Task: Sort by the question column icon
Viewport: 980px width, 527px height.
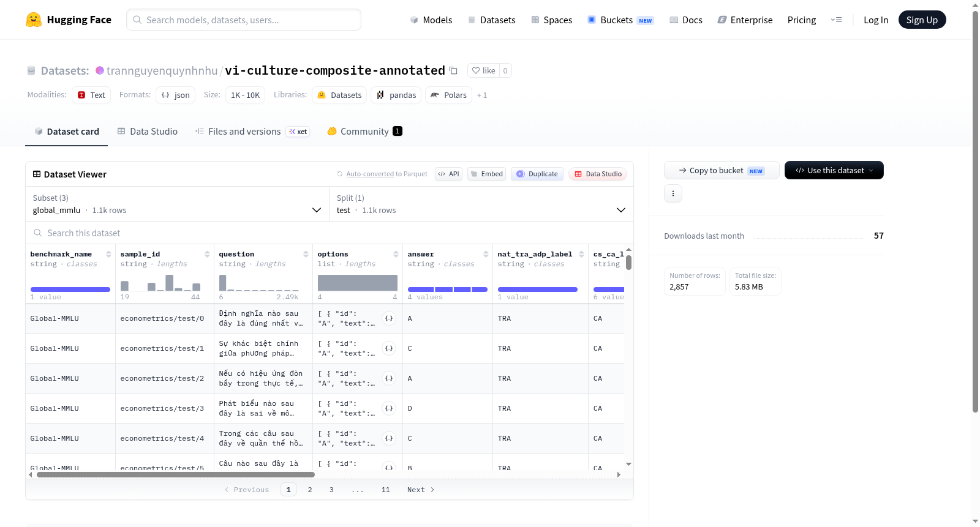Action: tap(306, 254)
